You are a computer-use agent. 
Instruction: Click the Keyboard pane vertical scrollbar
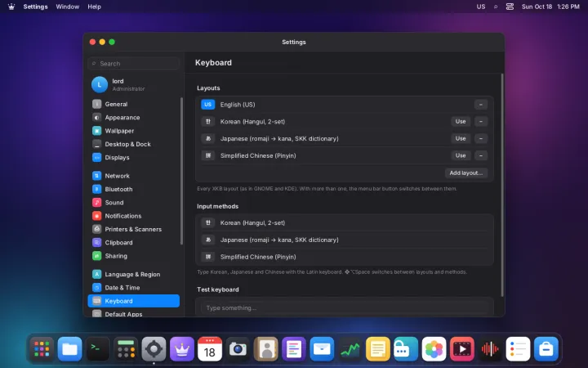[502, 185]
